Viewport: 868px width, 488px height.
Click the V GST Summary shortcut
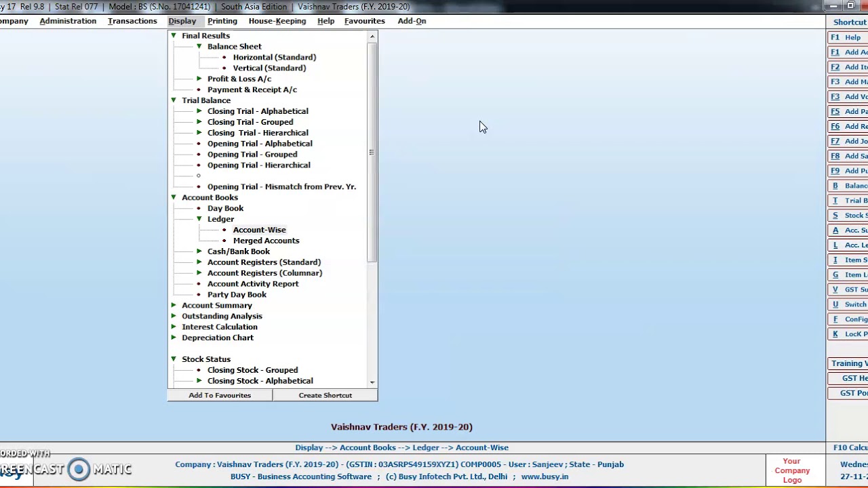[848, 289]
